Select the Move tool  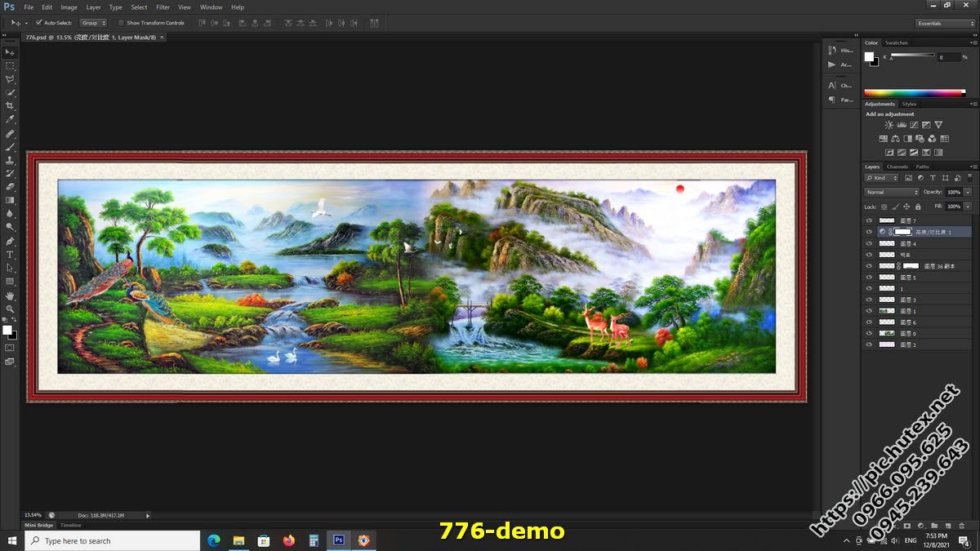tap(10, 52)
